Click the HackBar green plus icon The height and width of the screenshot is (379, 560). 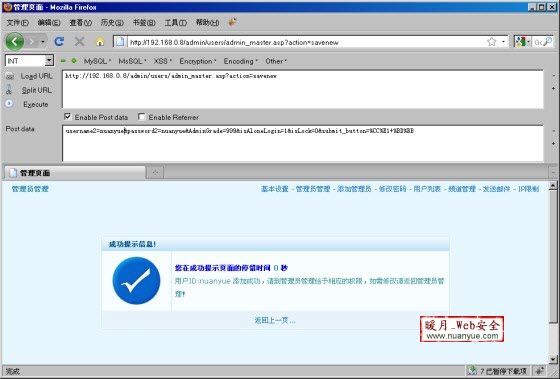pyautogui.click(x=74, y=61)
